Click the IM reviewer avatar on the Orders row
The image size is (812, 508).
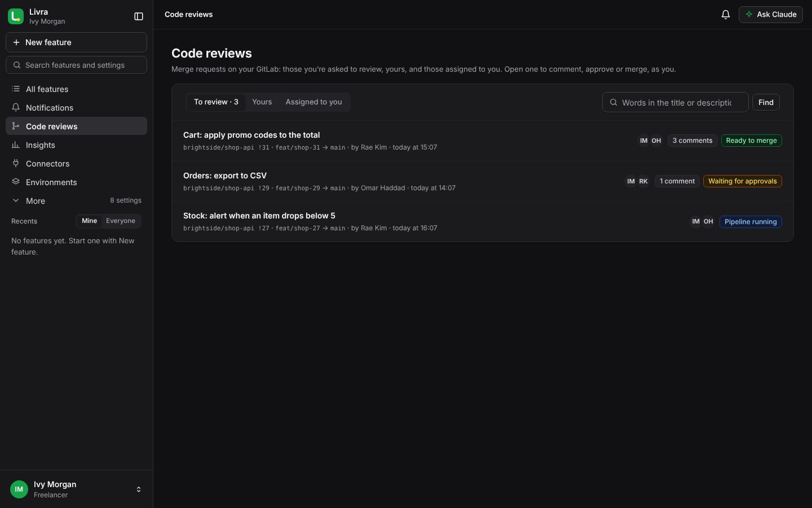tap(631, 181)
